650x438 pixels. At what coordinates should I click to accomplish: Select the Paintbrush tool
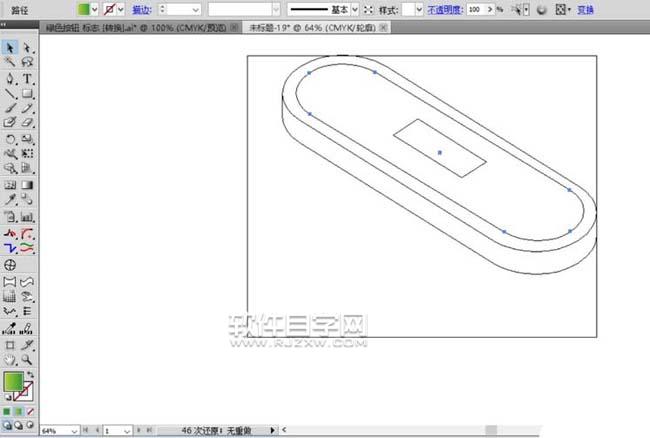click(x=10, y=108)
